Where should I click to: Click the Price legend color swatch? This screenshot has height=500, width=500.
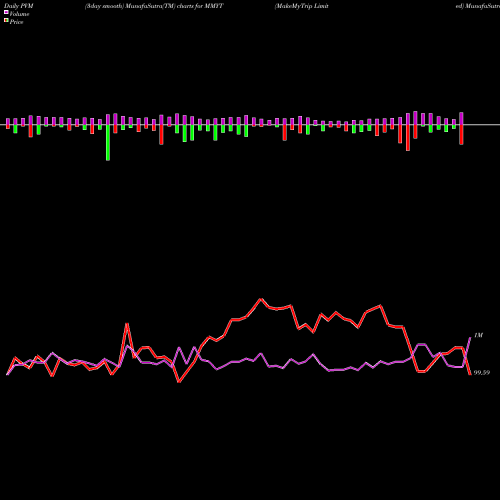pyautogui.click(x=6, y=20)
